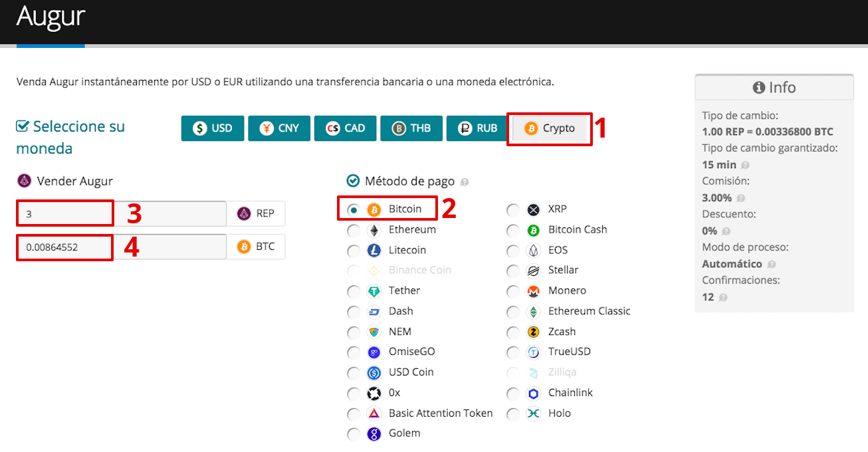Click the Ethereum Classic logo icon
This screenshot has width=868, height=452.
(x=534, y=312)
